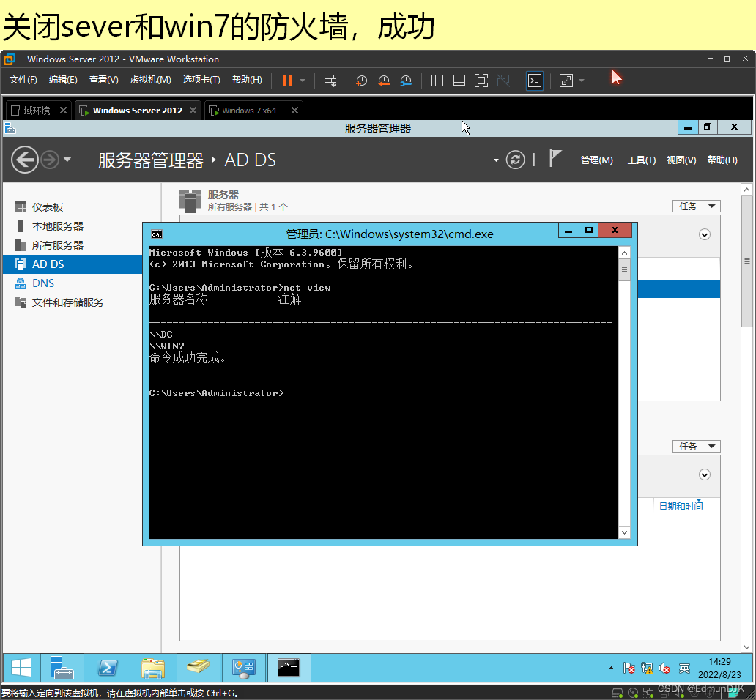Show hidden tray icons arrow
Screen dimensions: 756x700
(612, 669)
